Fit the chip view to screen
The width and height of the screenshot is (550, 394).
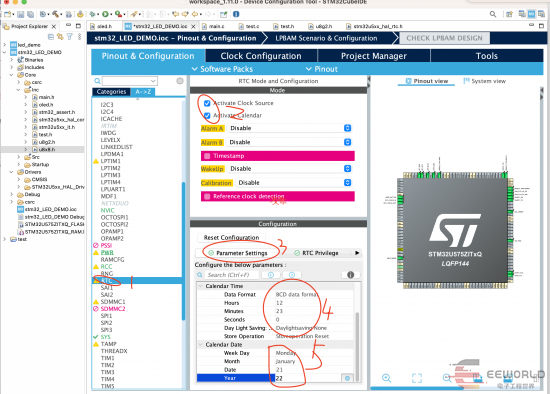tap(417, 378)
